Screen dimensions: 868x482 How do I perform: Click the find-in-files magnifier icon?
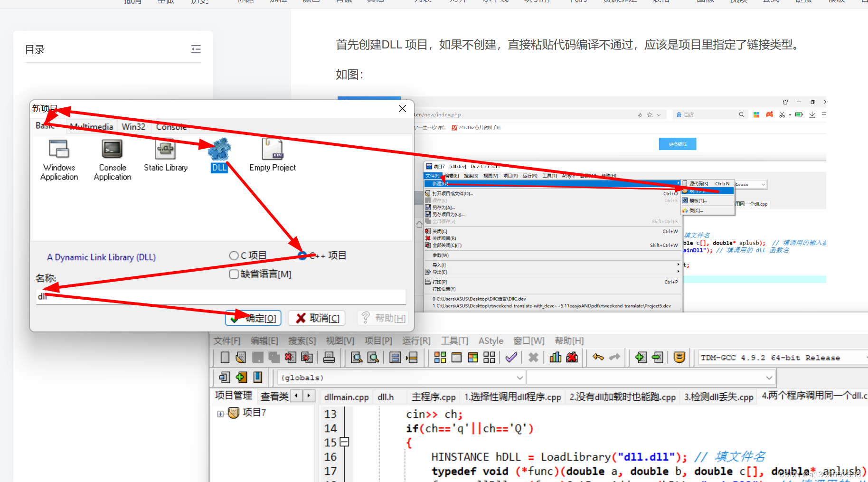click(x=374, y=357)
